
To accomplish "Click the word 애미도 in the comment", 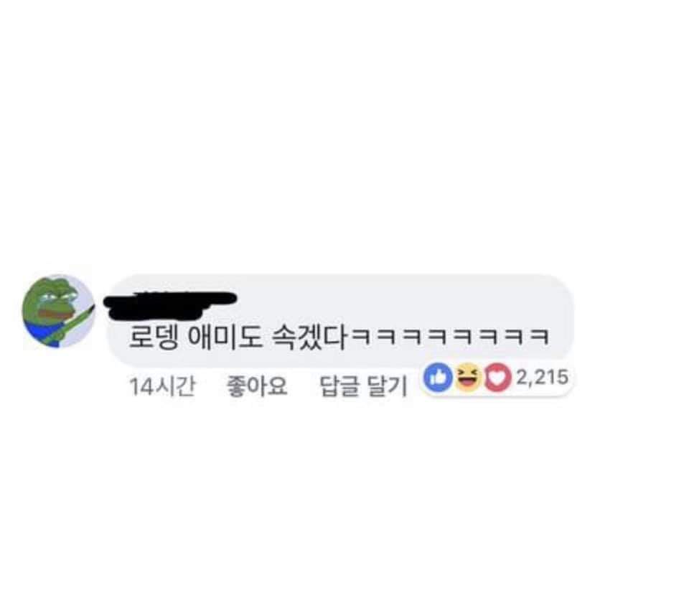I will click(x=225, y=337).
